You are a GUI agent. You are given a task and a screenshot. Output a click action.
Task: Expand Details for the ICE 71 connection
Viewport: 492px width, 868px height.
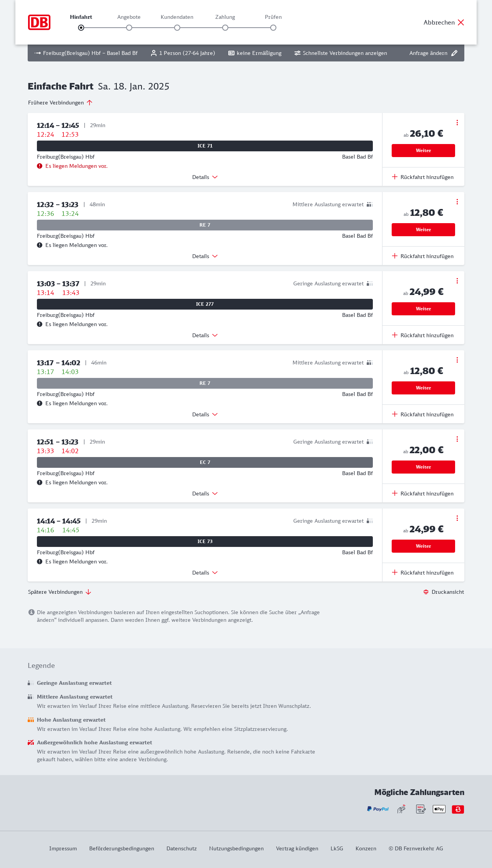click(205, 177)
